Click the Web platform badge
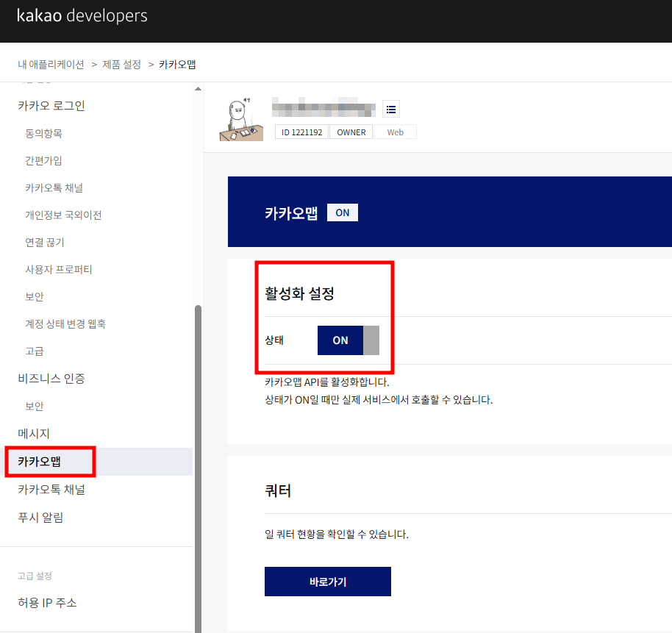Image resolution: width=672 pixels, height=633 pixels. click(395, 132)
